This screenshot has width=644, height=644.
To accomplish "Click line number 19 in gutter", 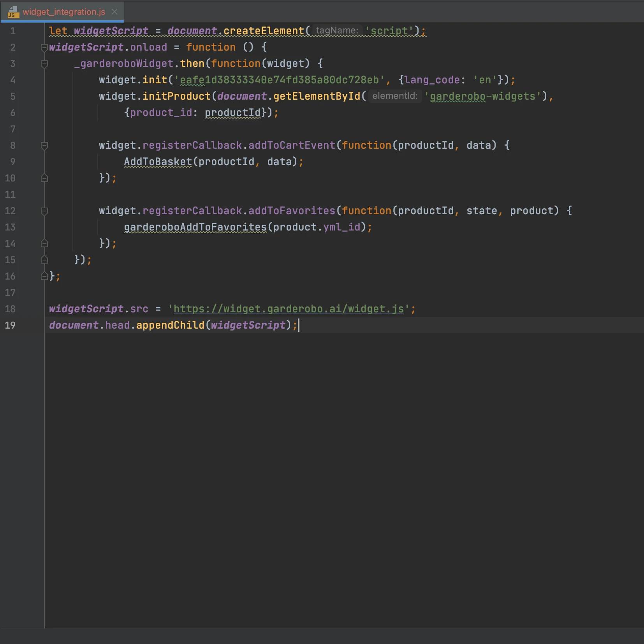I will click(10, 325).
